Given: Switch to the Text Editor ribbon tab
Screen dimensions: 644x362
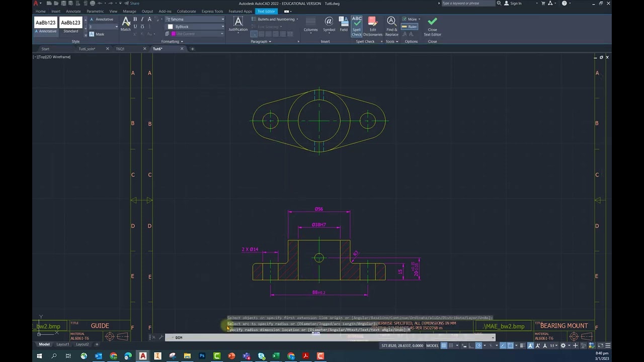Looking at the screenshot, I should (x=266, y=11).
